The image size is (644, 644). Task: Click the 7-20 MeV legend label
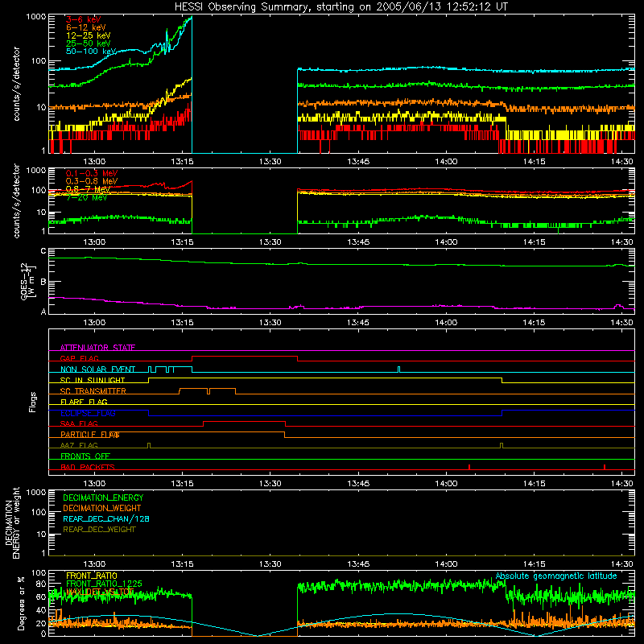pos(86,197)
